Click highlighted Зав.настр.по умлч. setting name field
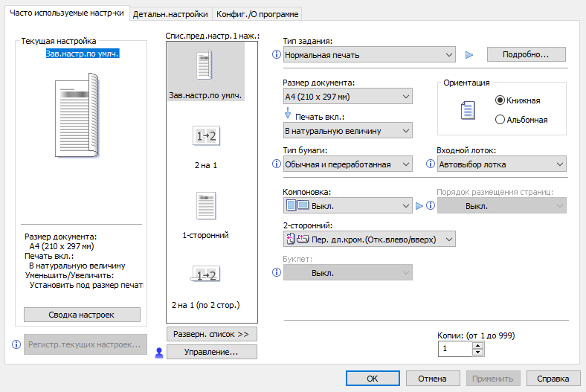The width and height of the screenshot is (586, 392). (x=83, y=54)
